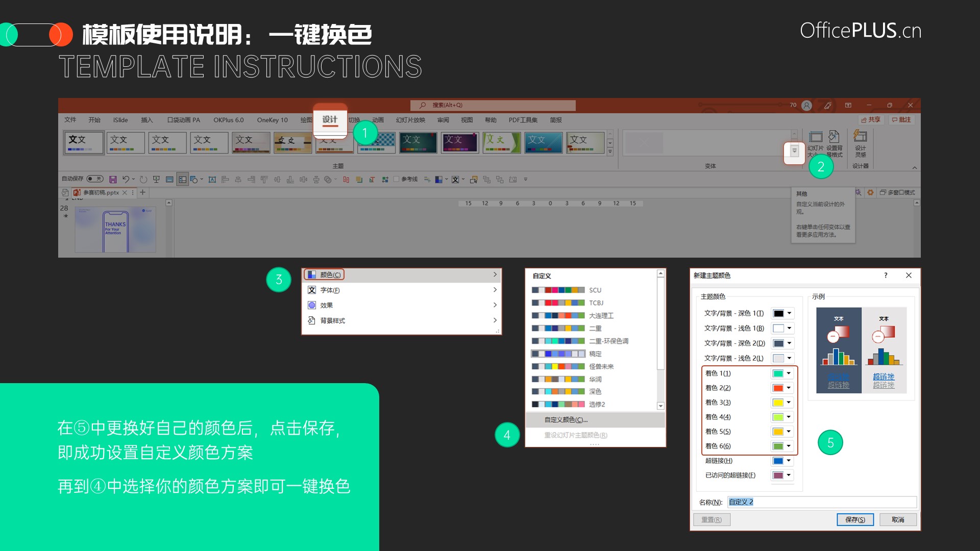This screenshot has width=980, height=551.
Task: Click the shapes insert icon in quick toolbar
Action: [194, 179]
